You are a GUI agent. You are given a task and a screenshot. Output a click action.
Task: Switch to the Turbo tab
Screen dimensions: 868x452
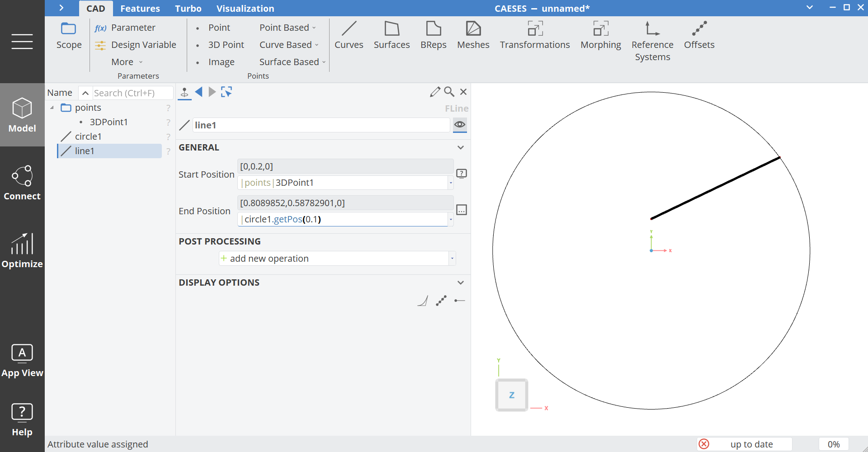[x=188, y=9]
